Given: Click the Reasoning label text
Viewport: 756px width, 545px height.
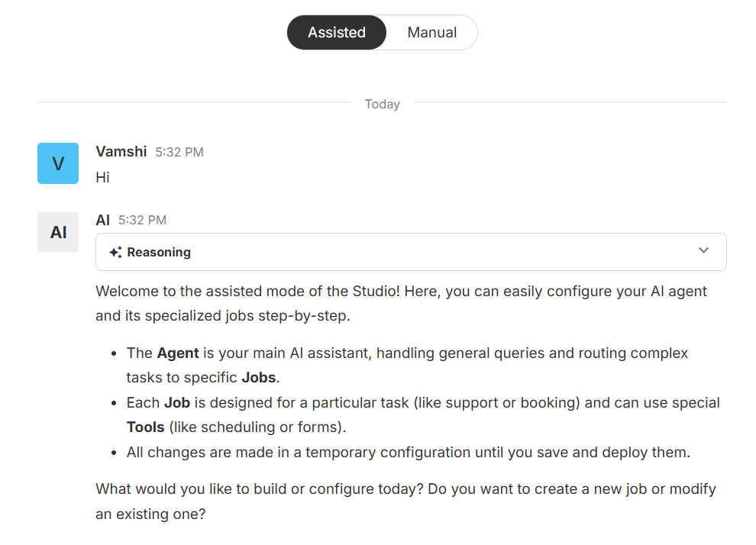Looking at the screenshot, I should click(x=159, y=253).
